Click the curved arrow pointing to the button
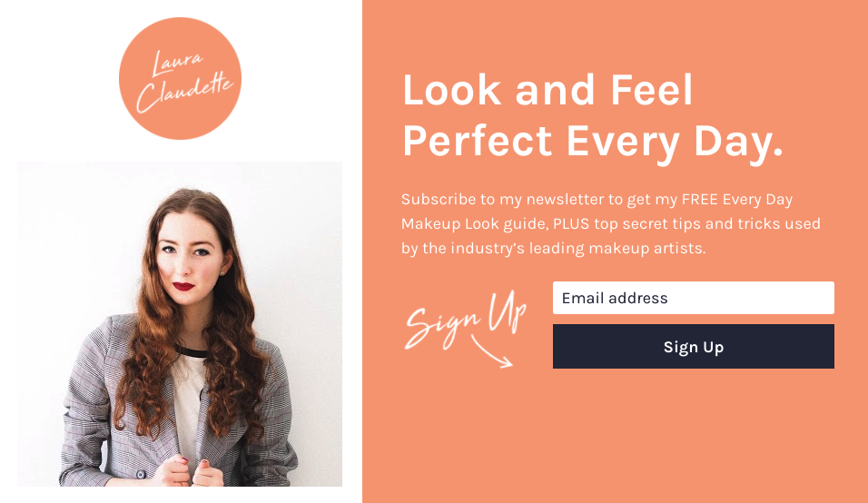 point(491,352)
